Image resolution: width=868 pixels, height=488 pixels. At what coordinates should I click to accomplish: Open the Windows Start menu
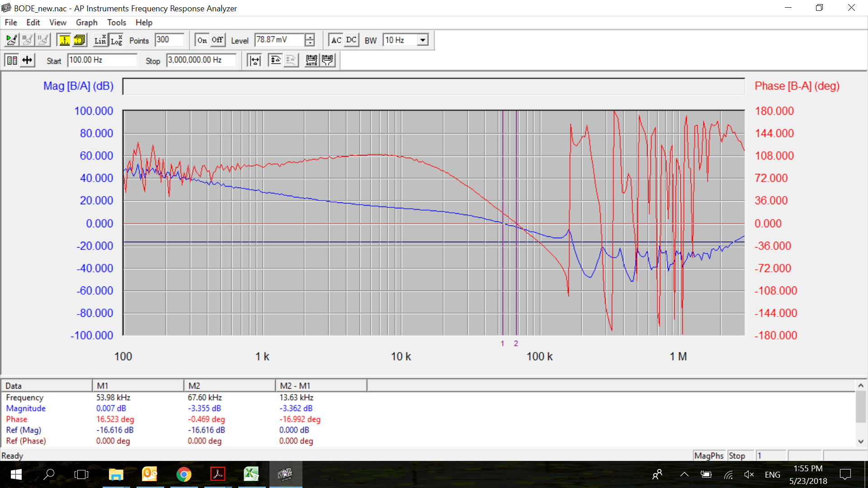click(16, 474)
